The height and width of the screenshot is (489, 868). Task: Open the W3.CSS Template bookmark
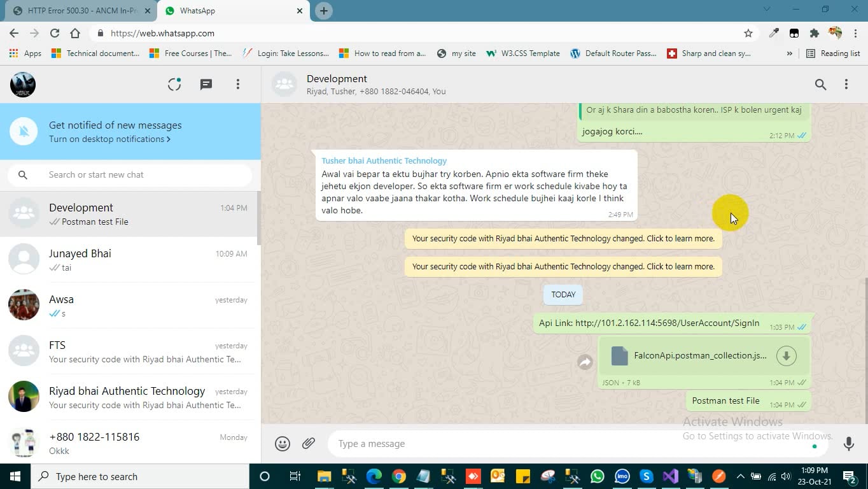pos(523,53)
